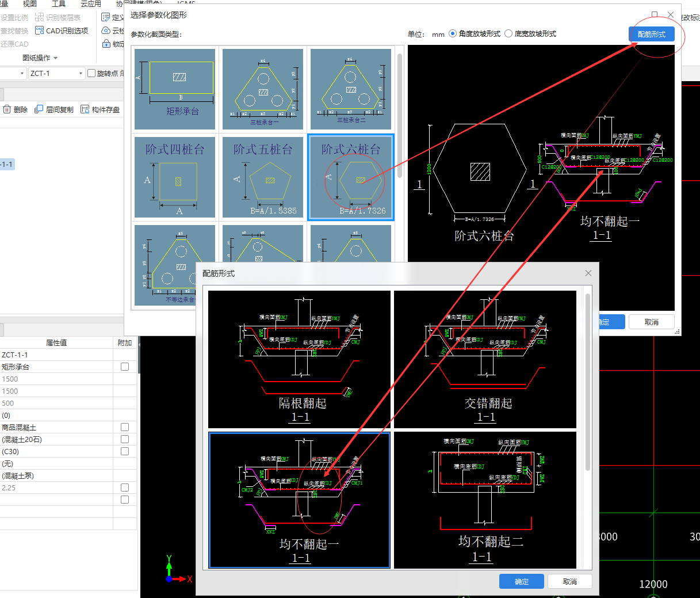Expand the 图纸操作 group arrow
700x598 pixels.
tap(55, 58)
